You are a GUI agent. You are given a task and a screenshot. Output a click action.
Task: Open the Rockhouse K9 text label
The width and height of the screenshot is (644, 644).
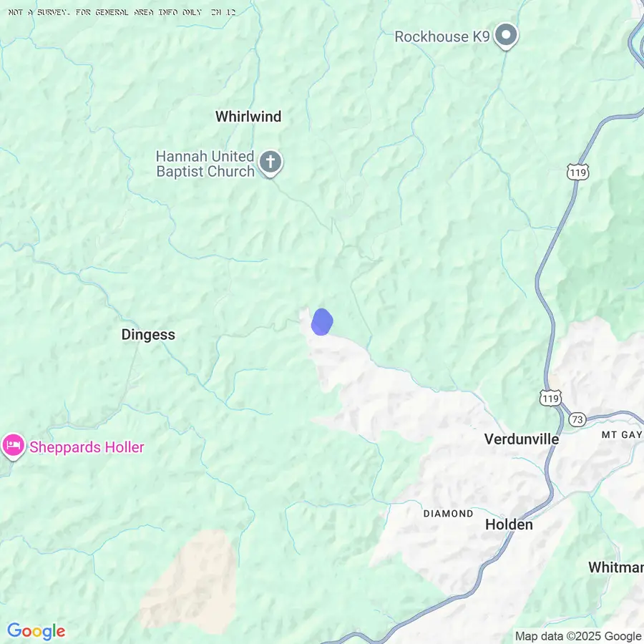442,36
